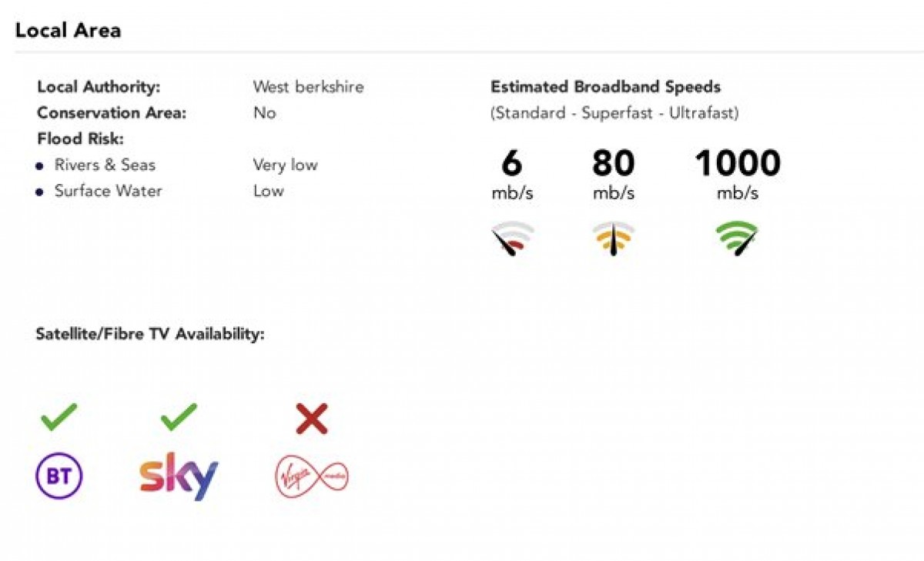This screenshot has width=924, height=561.
Task: Click the Sky logo icon
Action: click(179, 476)
